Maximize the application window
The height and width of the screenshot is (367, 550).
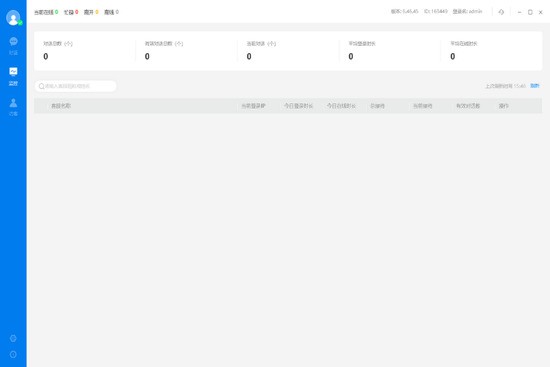(x=530, y=12)
